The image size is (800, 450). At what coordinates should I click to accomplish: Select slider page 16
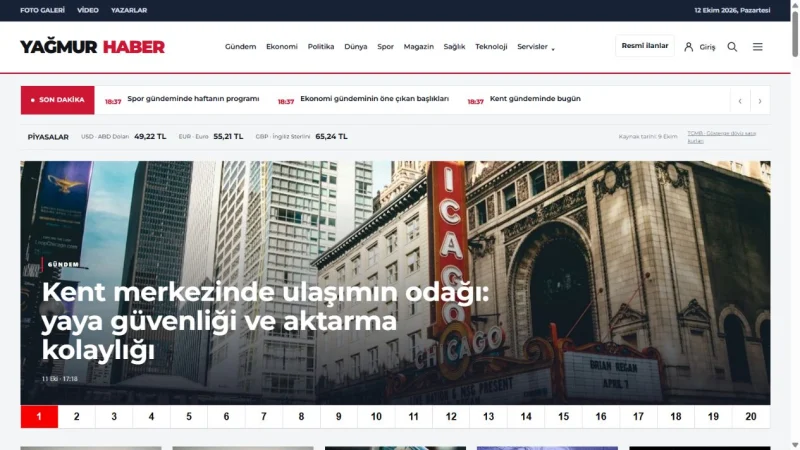[601, 417]
